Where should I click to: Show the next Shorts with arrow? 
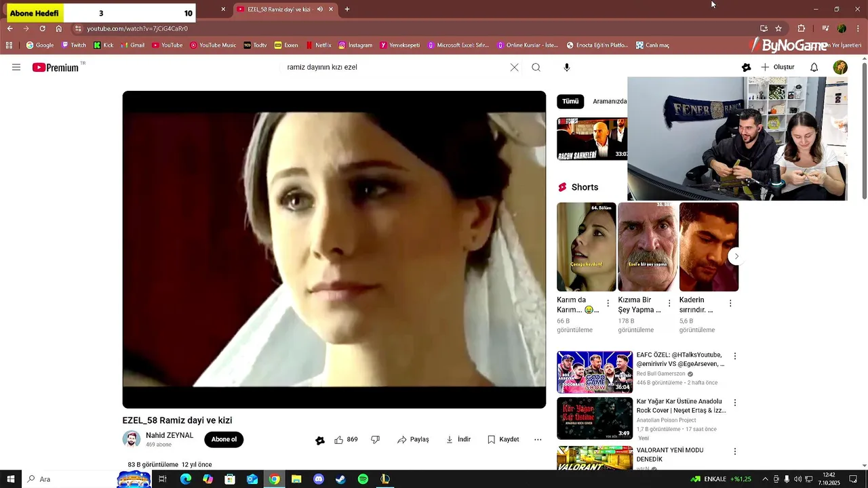736,256
